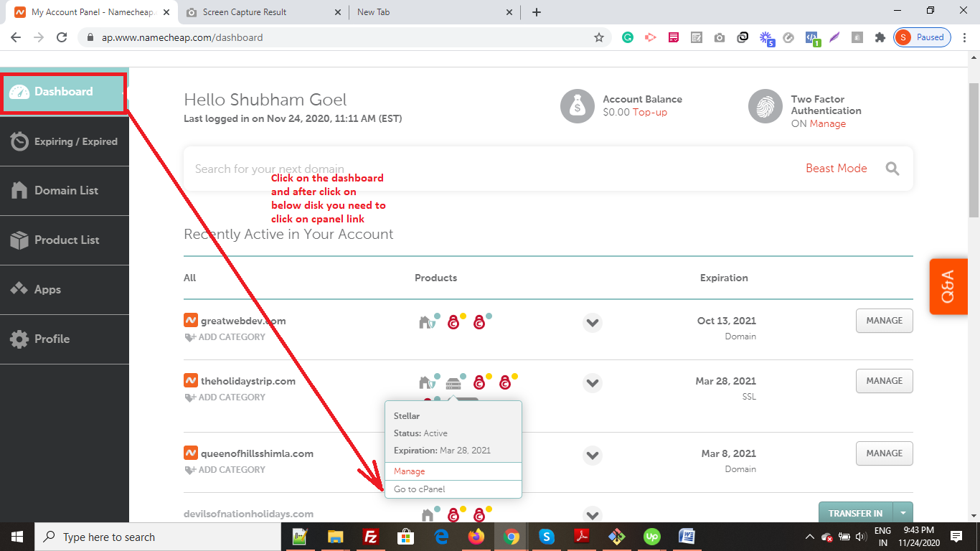Click domain privacy icon for greatwebdev.com
The image size is (980, 551).
(x=428, y=322)
